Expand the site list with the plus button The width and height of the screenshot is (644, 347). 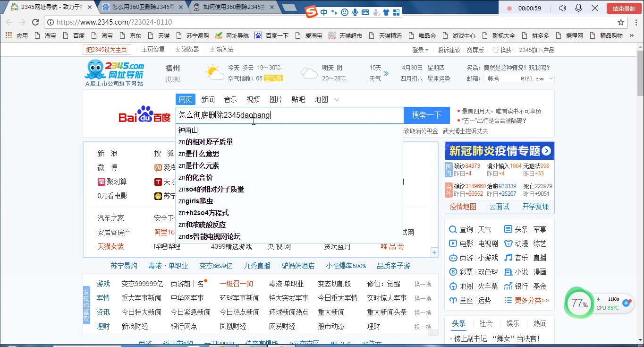pos(434,253)
